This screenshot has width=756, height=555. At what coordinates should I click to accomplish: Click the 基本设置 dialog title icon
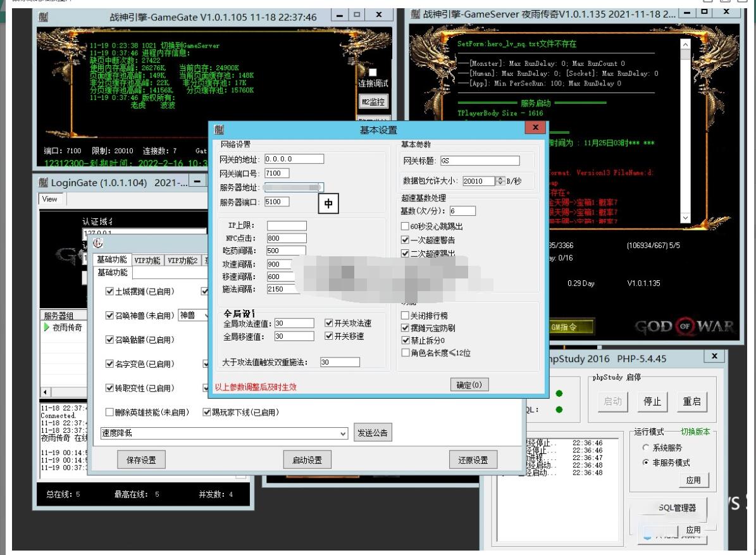click(x=219, y=130)
